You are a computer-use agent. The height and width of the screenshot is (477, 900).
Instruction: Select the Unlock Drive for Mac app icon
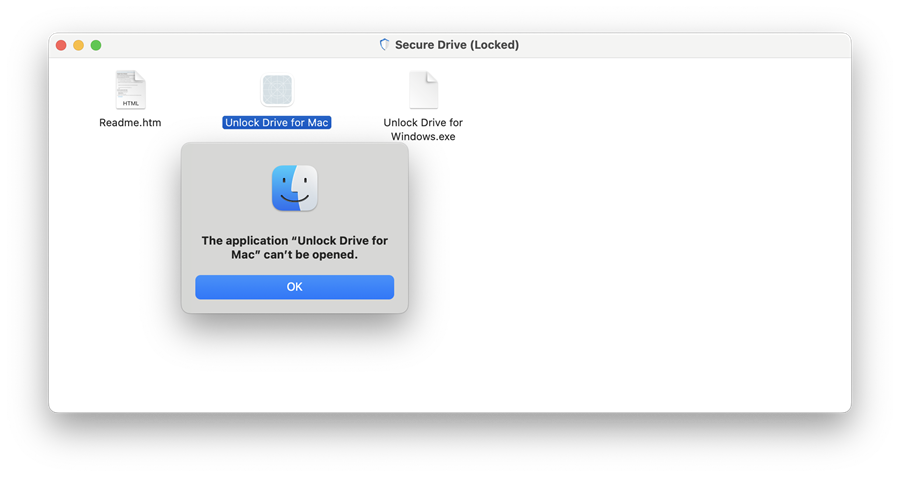(277, 90)
